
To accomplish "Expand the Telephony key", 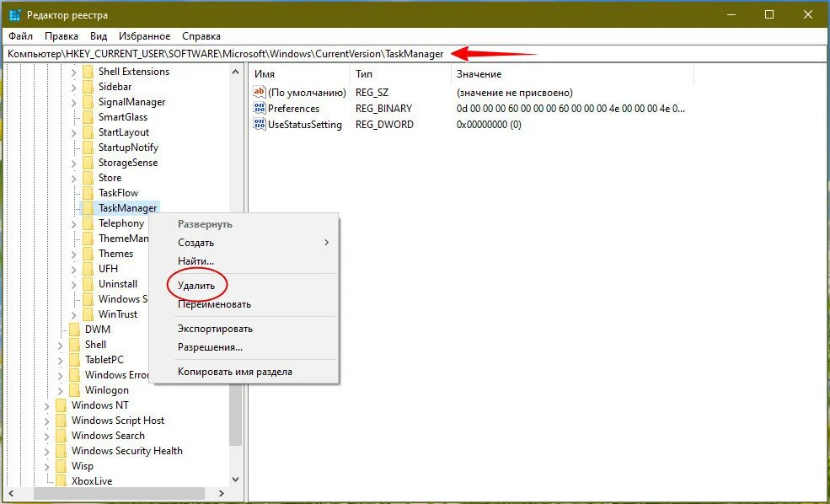I will 74,223.
